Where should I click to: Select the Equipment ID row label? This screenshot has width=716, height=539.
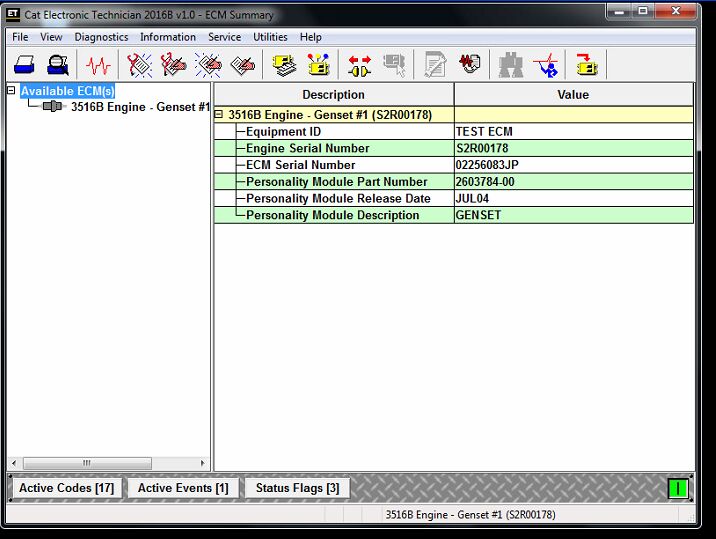(283, 132)
